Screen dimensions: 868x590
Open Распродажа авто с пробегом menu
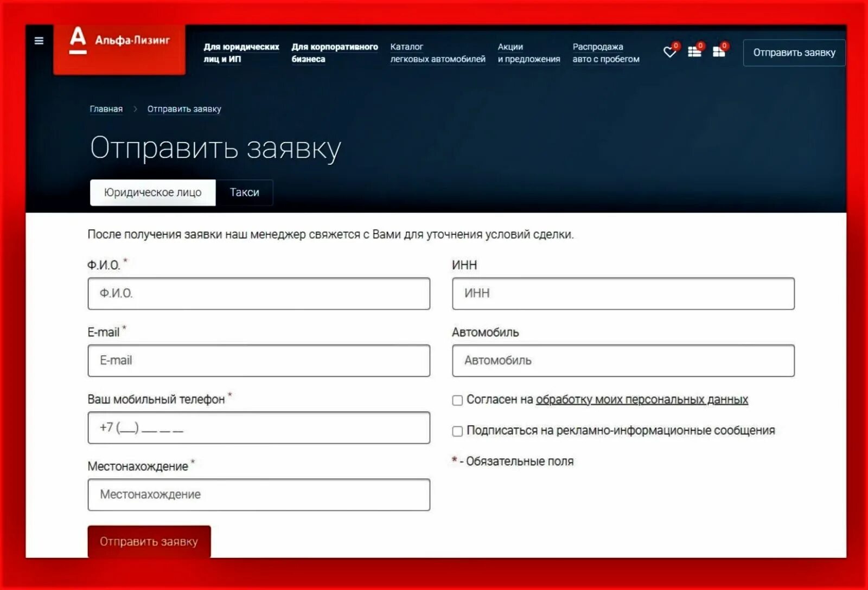point(606,53)
